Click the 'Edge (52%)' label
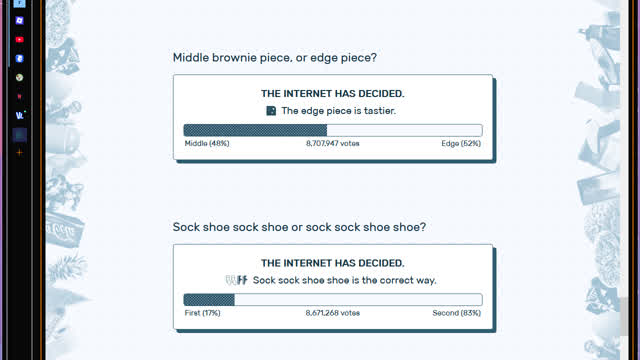This screenshot has height=360, width=640. click(x=461, y=143)
